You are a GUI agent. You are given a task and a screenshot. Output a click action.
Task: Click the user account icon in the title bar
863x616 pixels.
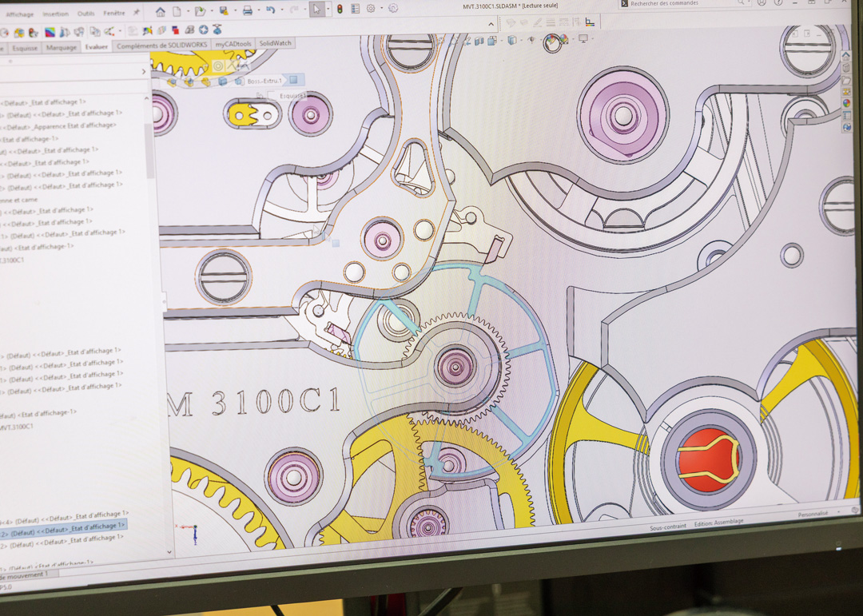point(762,2)
